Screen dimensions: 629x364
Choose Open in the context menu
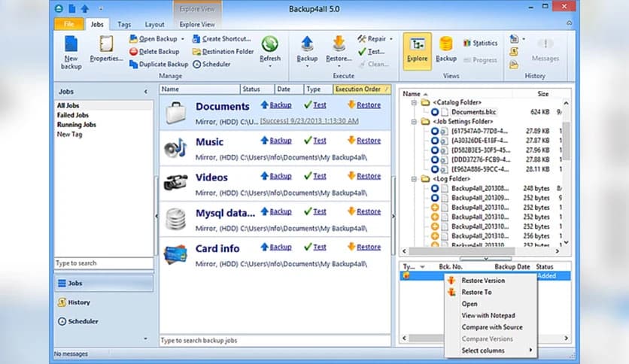pos(469,304)
